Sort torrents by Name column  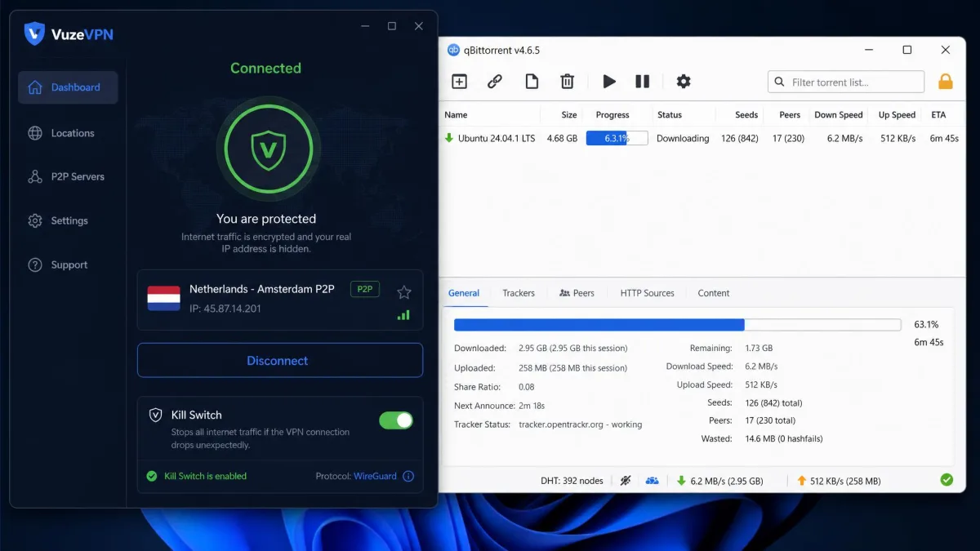[x=456, y=115]
